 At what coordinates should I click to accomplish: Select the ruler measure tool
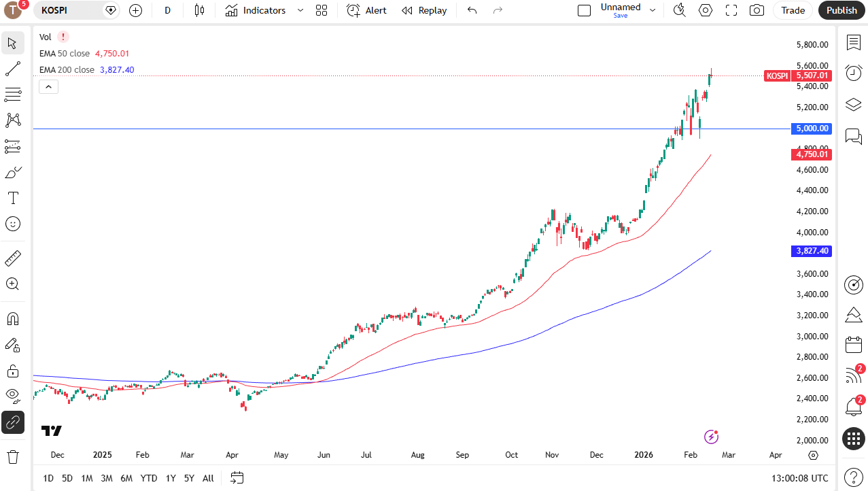point(12,258)
